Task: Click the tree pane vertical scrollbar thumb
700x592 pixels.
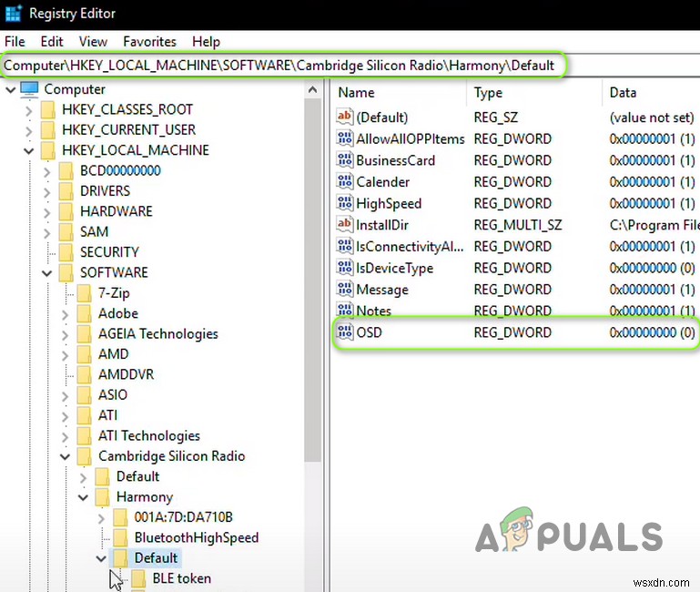Action: coord(313,281)
